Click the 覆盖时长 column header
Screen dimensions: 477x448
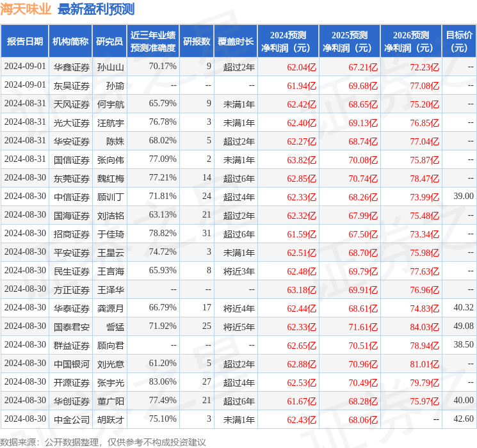click(236, 42)
